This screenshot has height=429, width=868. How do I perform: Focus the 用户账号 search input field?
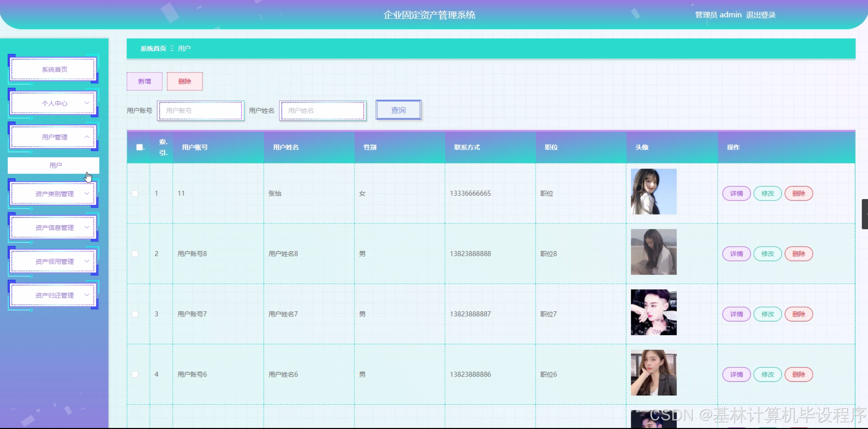pos(201,111)
